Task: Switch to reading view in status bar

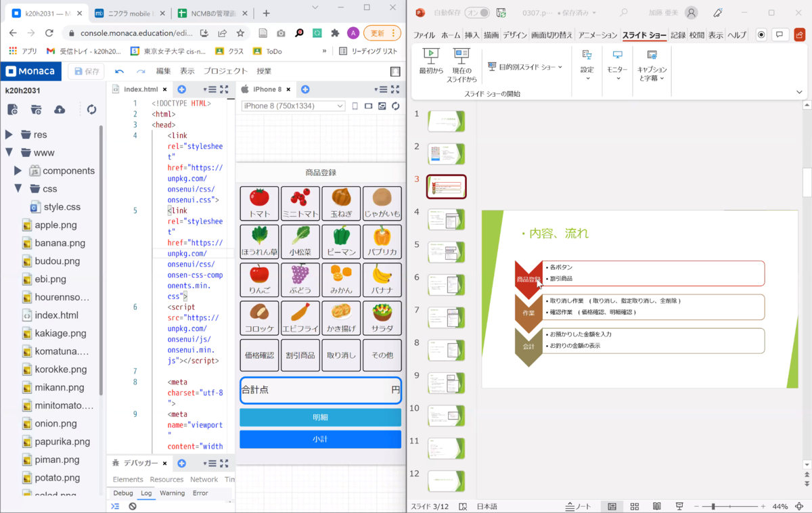Action: point(657,506)
